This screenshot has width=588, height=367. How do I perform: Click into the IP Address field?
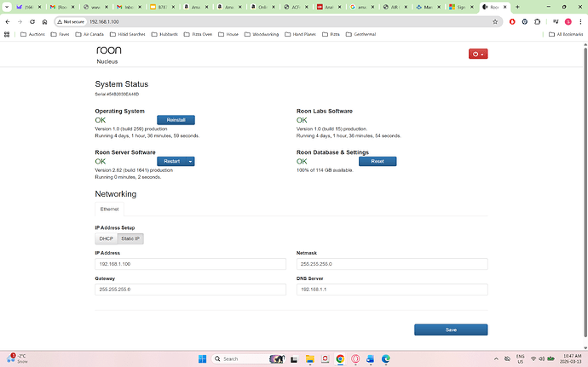pyautogui.click(x=190, y=264)
